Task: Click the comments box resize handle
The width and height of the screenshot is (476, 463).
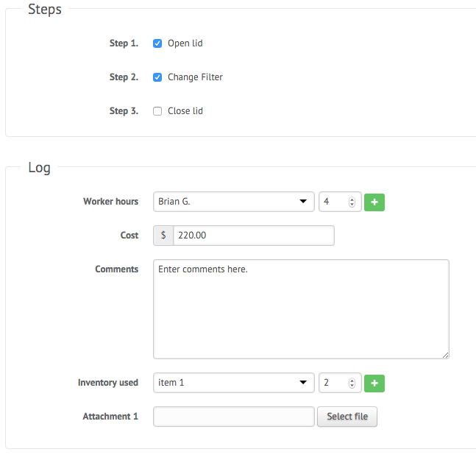Action: [x=445, y=355]
